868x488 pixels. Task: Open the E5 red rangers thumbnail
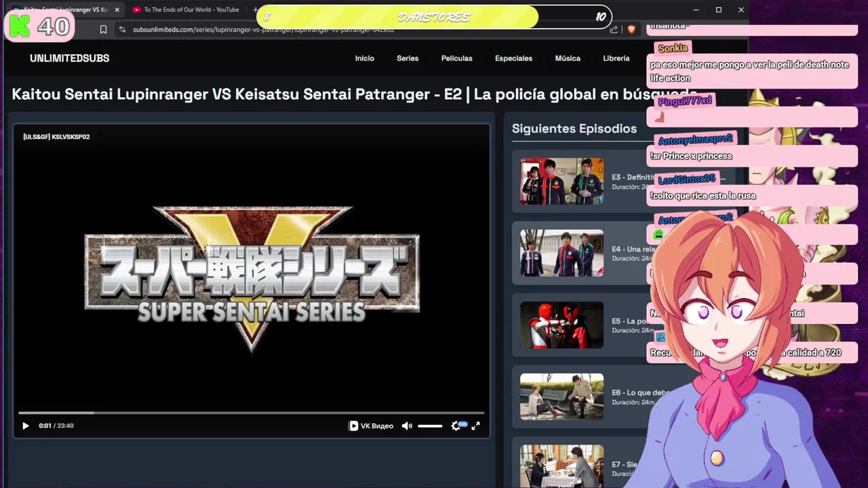(561, 325)
